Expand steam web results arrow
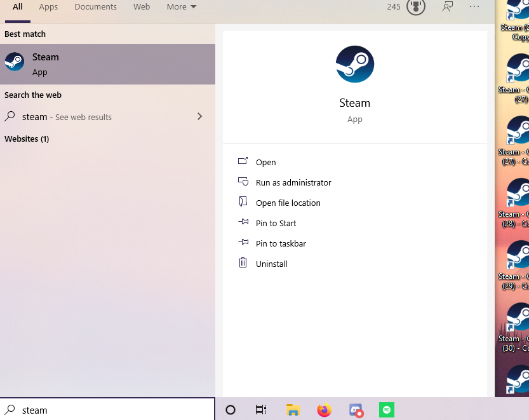This screenshot has width=529, height=420. coord(199,116)
